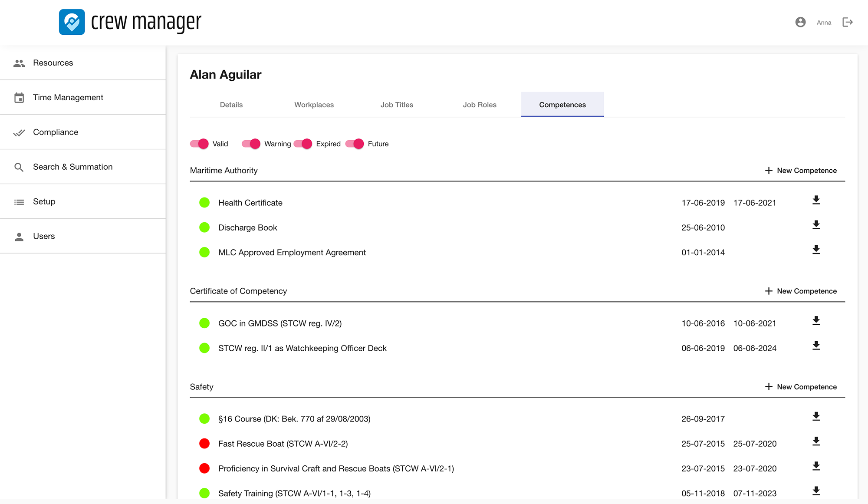
Task: Download the Safety Training certificate
Action: tap(816, 491)
